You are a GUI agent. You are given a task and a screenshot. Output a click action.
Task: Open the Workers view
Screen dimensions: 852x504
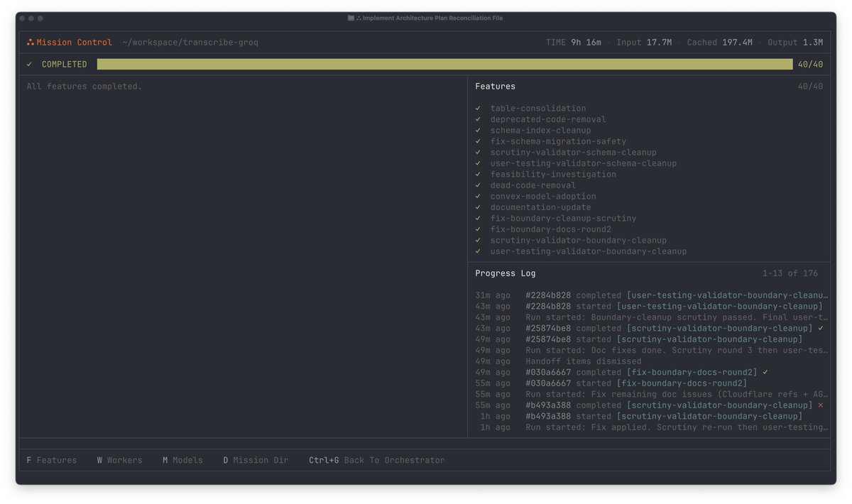point(119,461)
